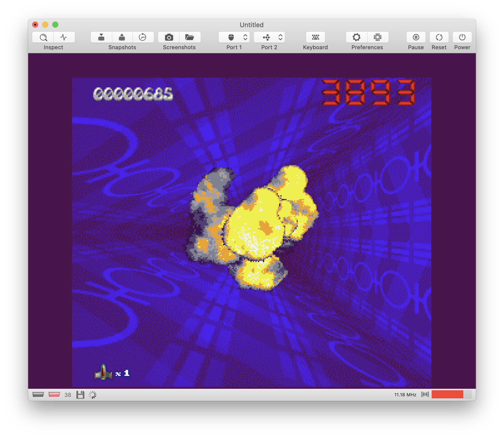Pause the emulation

pos(416,37)
